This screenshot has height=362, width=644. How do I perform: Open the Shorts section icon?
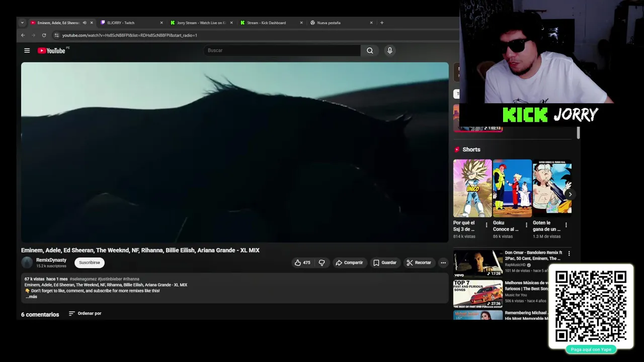pos(457,149)
